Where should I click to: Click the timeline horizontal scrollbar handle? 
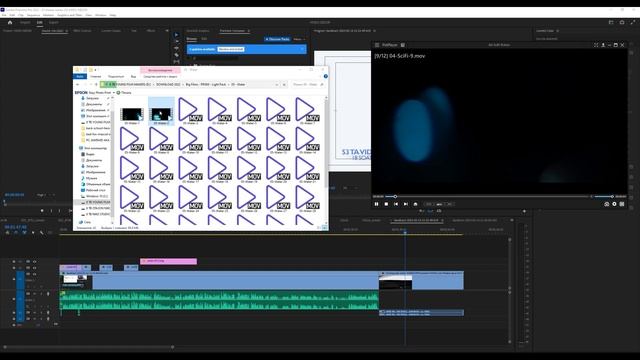[89, 347]
